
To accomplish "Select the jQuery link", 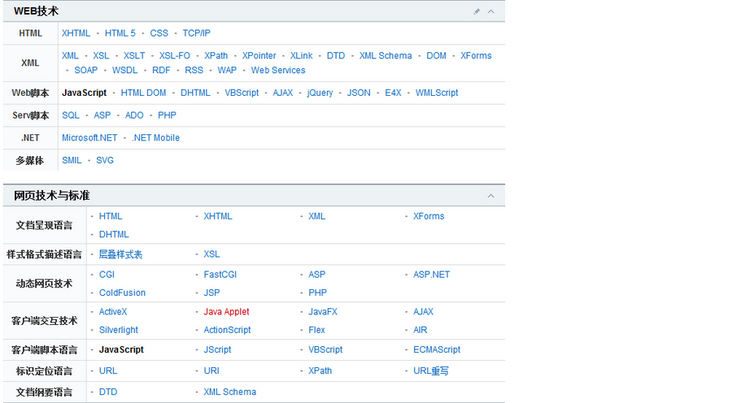I will pyautogui.click(x=320, y=93).
